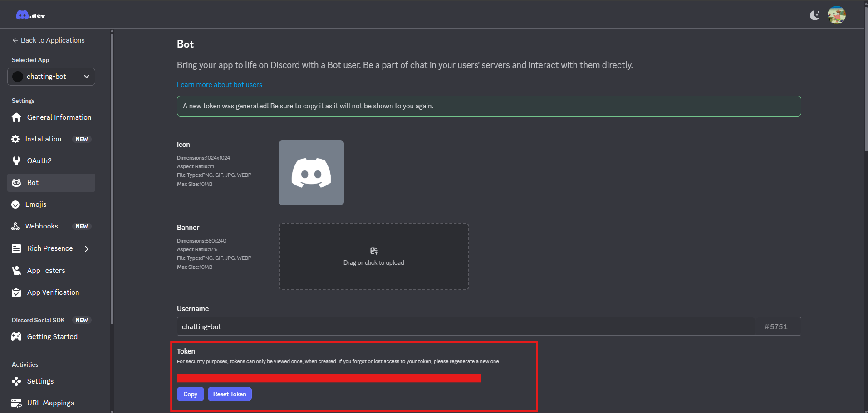Open the Learn more about bot users link

pos(220,85)
